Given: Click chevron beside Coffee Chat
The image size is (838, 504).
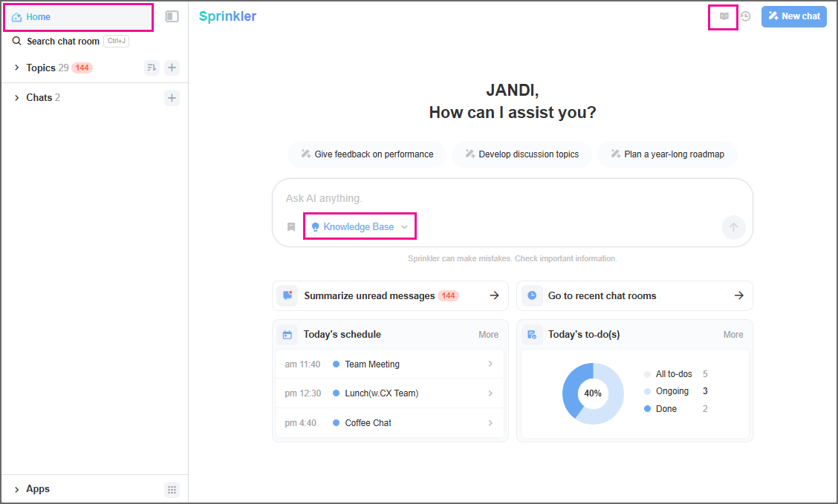Looking at the screenshot, I should tap(490, 423).
